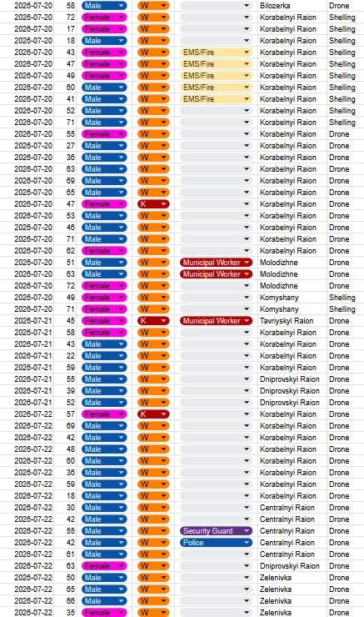This screenshot has width=364, height=617.
Task: Open Municipal Worker dropdown for age 51 Molodizhne row
Action: click(x=216, y=263)
